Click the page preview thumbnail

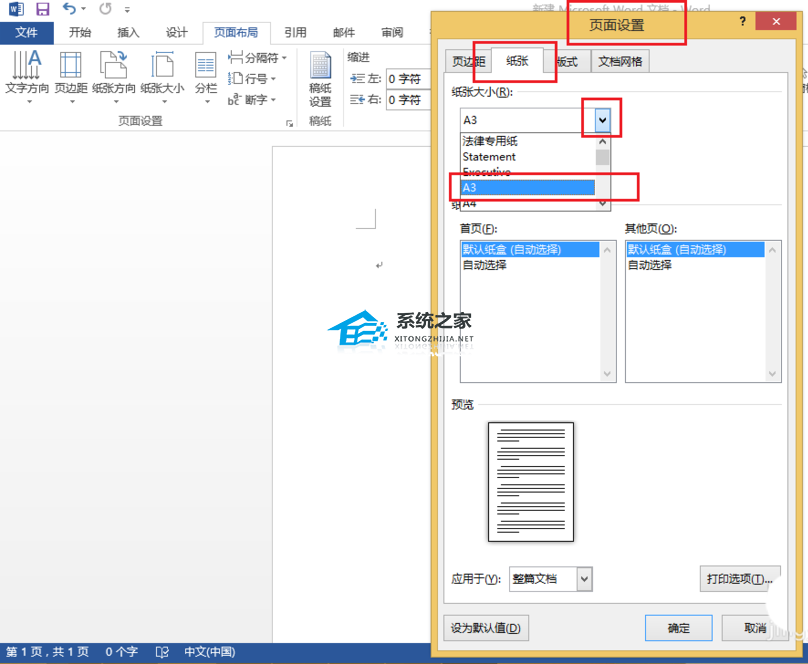click(531, 482)
